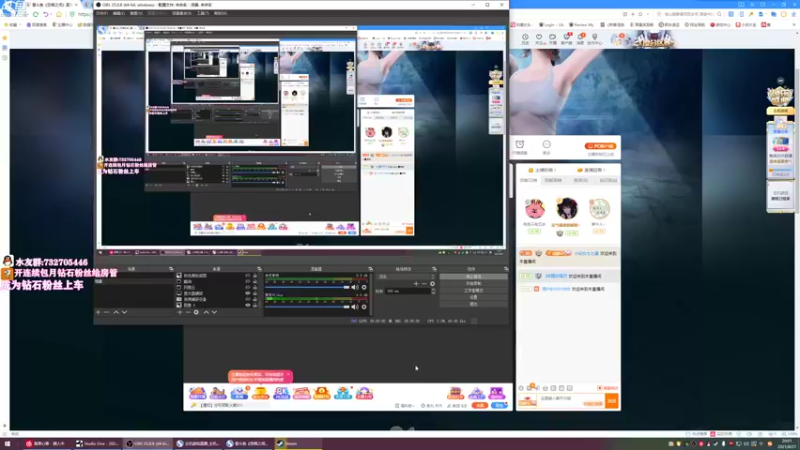
Task: Mute the second mixer channel via its speaker icon
Action: click(x=355, y=307)
